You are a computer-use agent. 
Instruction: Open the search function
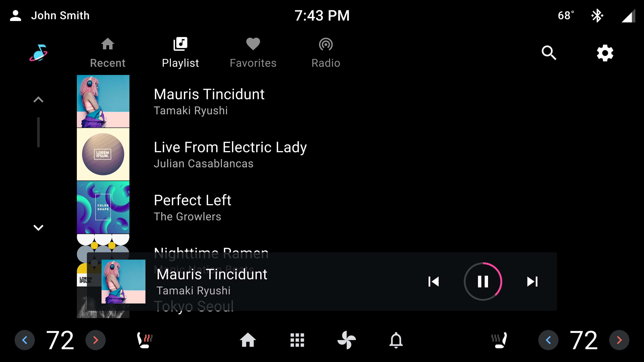tap(549, 52)
